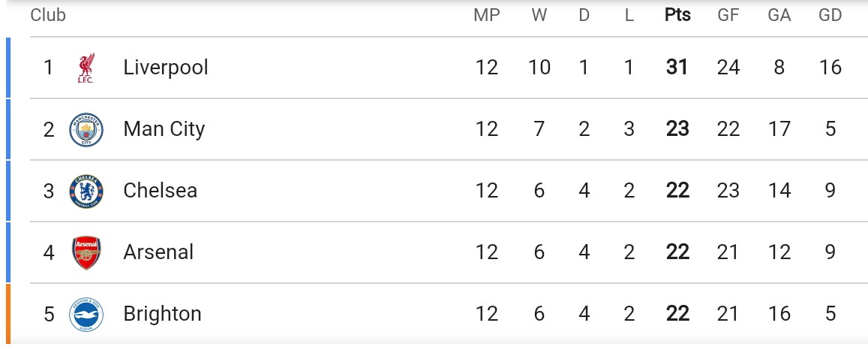The image size is (868, 350).
Task: Select the Chelsea team name
Action: (160, 191)
